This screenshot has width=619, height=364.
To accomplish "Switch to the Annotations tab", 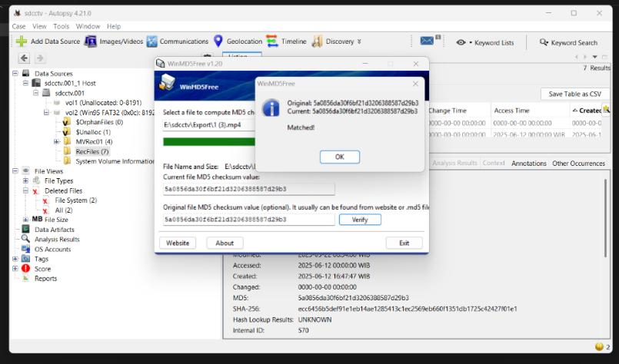I will click(528, 163).
